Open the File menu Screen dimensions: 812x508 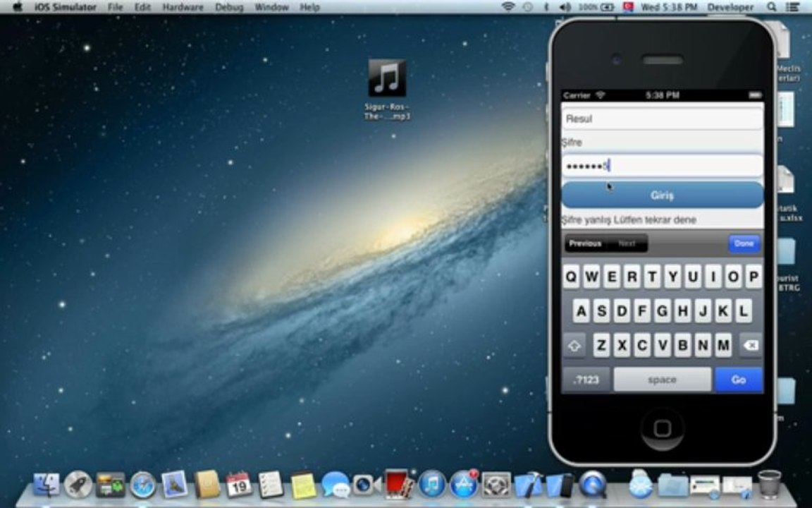click(x=115, y=7)
